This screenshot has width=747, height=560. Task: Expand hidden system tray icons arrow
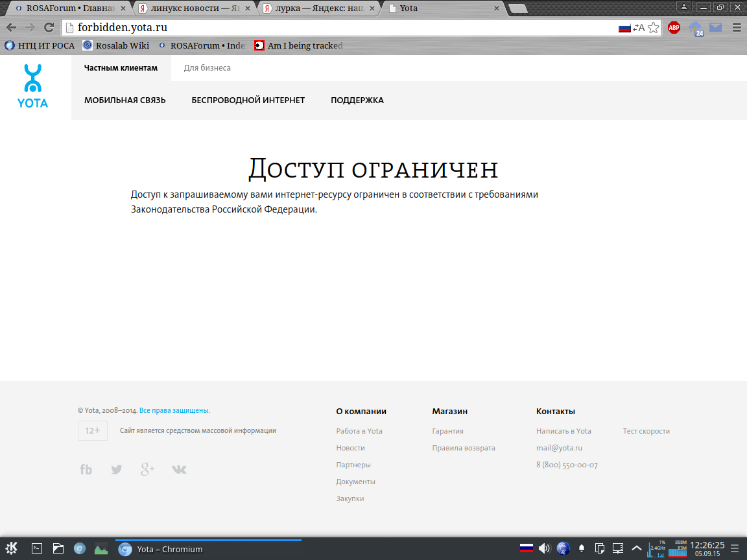point(637,548)
